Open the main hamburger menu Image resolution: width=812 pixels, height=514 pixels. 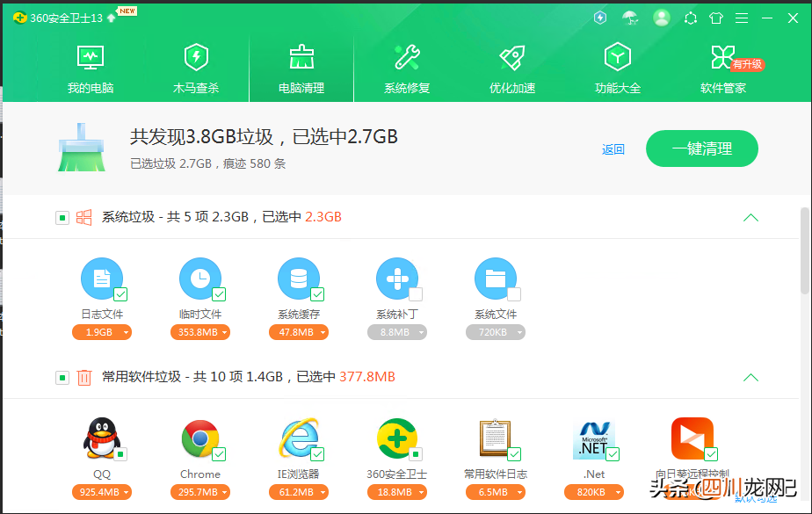tap(742, 18)
